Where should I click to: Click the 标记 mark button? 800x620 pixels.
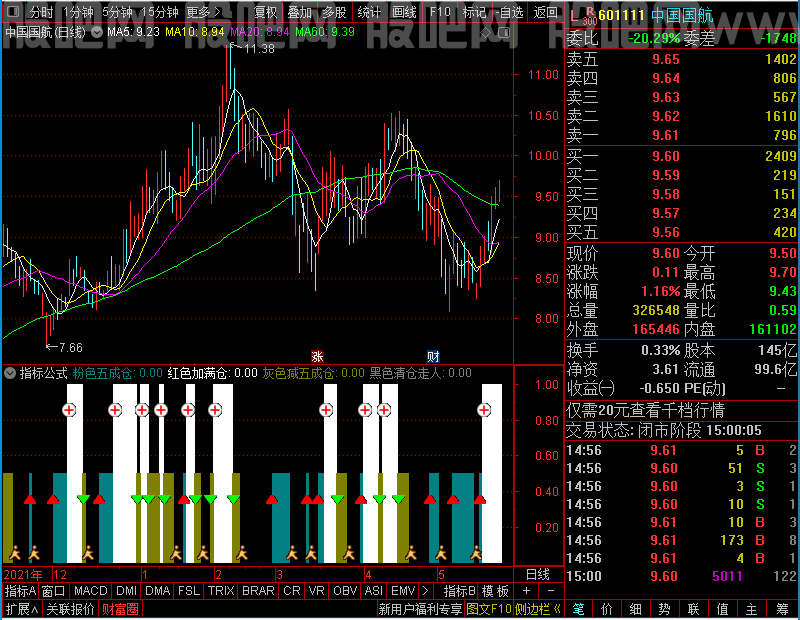coord(474,12)
